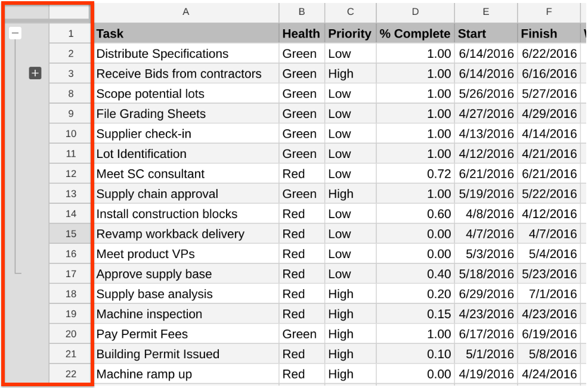Click the Health column header cell
The width and height of the screenshot is (588, 388).
pos(301,33)
